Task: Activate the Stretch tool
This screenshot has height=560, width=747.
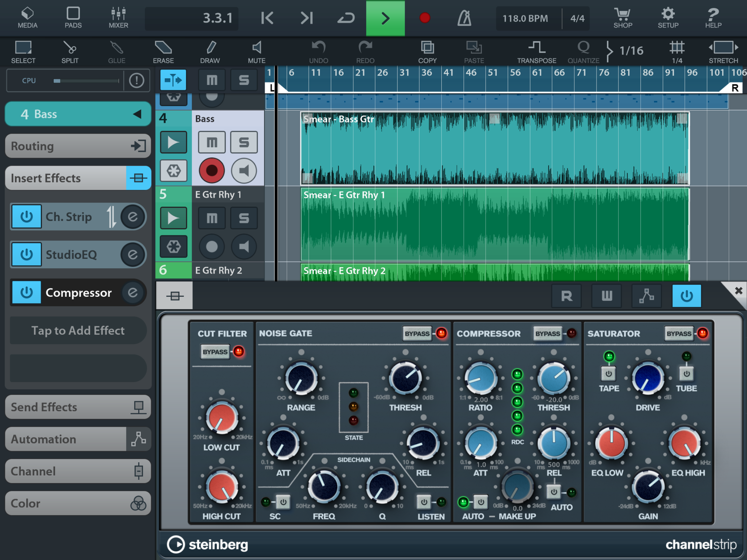Action: pyautogui.click(x=723, y=52)
